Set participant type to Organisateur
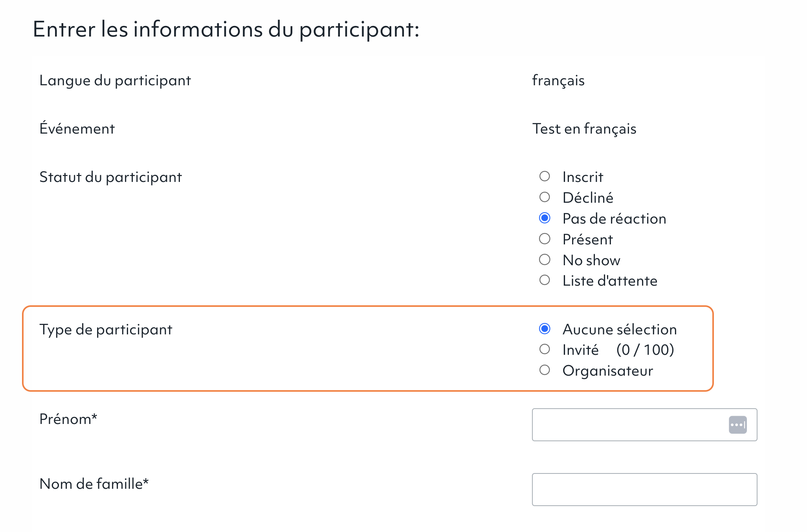Image resolution: width=807 pixels, height=532 pixels. point(545,370)
